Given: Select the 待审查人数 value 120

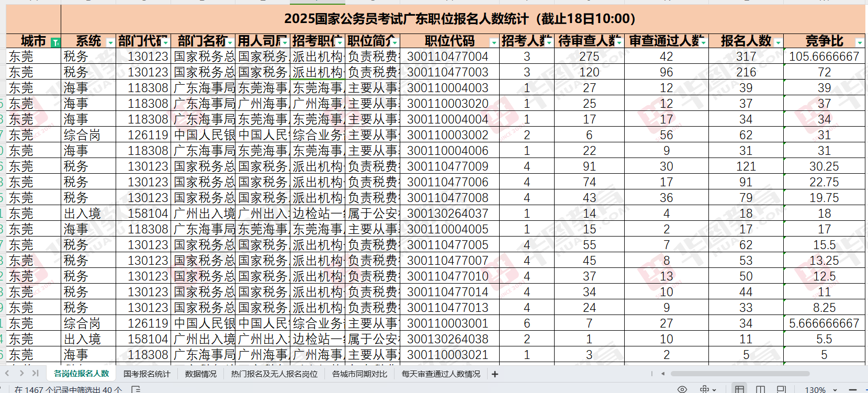Looking at the screenshot, I should tap(589, 72).
